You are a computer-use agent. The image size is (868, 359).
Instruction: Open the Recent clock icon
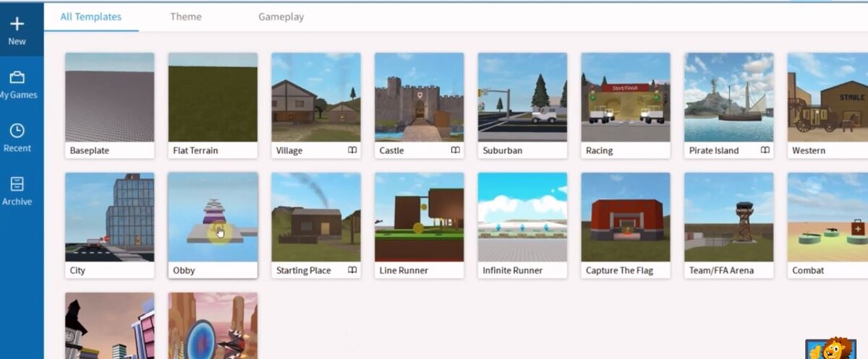tap(17, 131)
